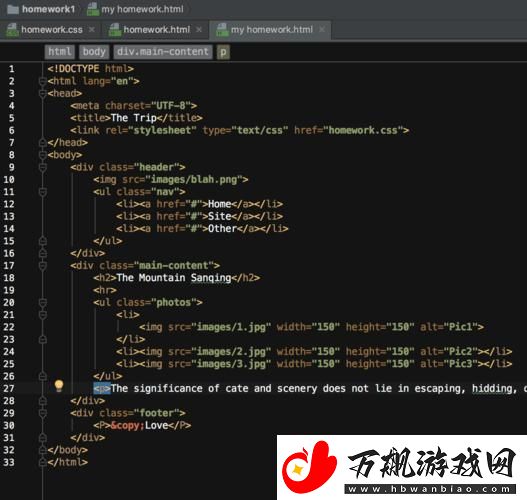Click the alt="Pic2" attribute
Viewport: 527px width, 500px height.
(449, 351)
